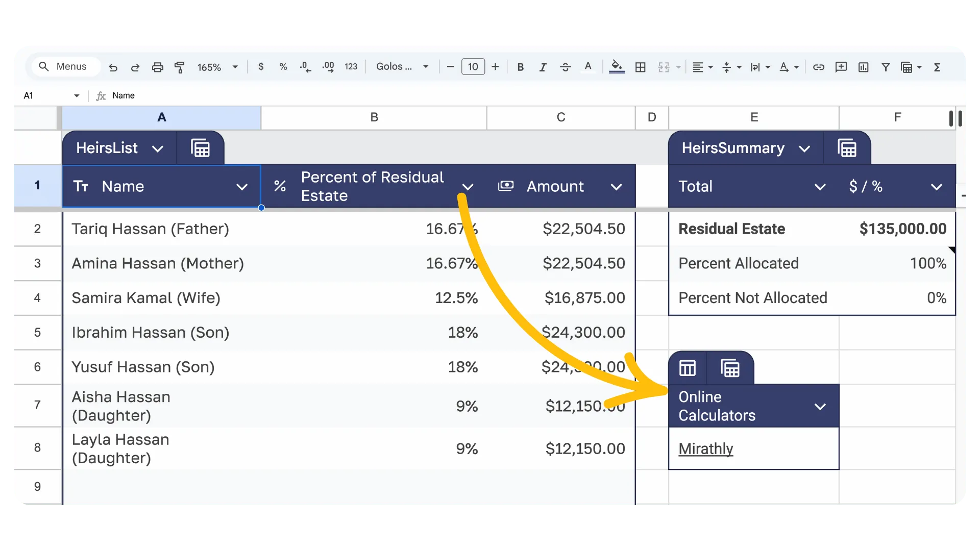Screen dimensions: 980x551
Task: Open the text color picker
Action: 588,67
